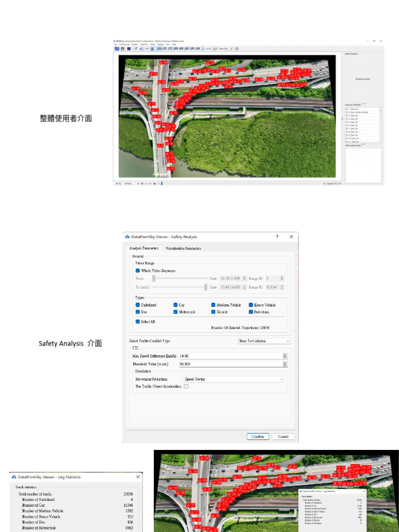Switch to Analysis Parameters tab

tap(144, 248)
